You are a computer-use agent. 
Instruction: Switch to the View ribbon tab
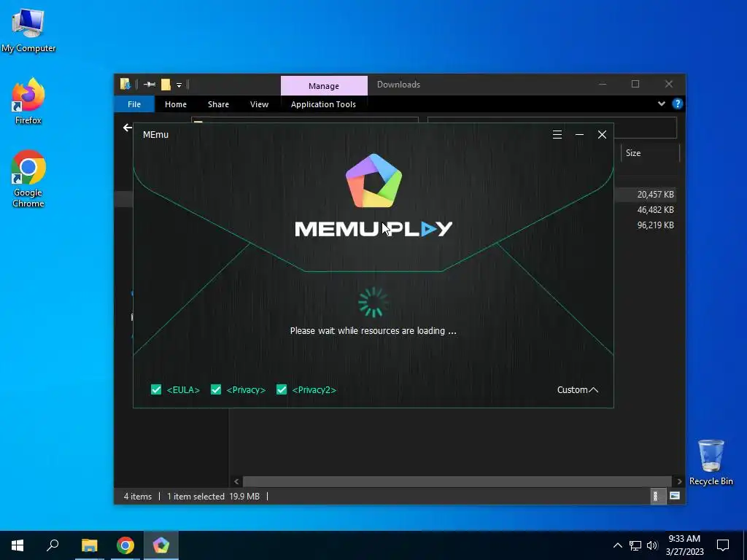click(x=259, y=104)
